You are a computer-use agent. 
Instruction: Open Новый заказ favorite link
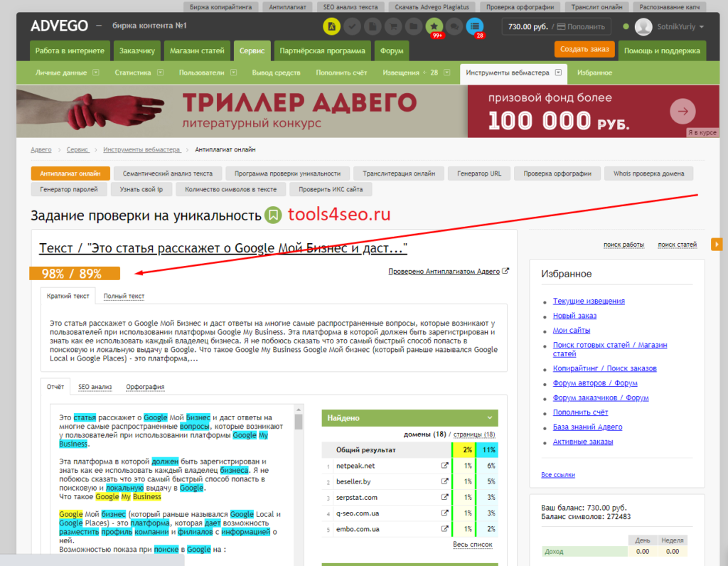pos(574,316)
